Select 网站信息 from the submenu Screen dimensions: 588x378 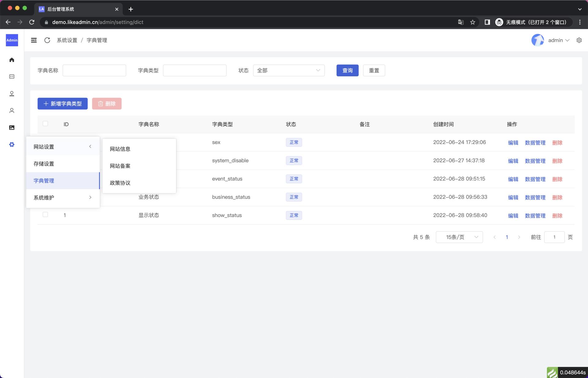(120, 149)
